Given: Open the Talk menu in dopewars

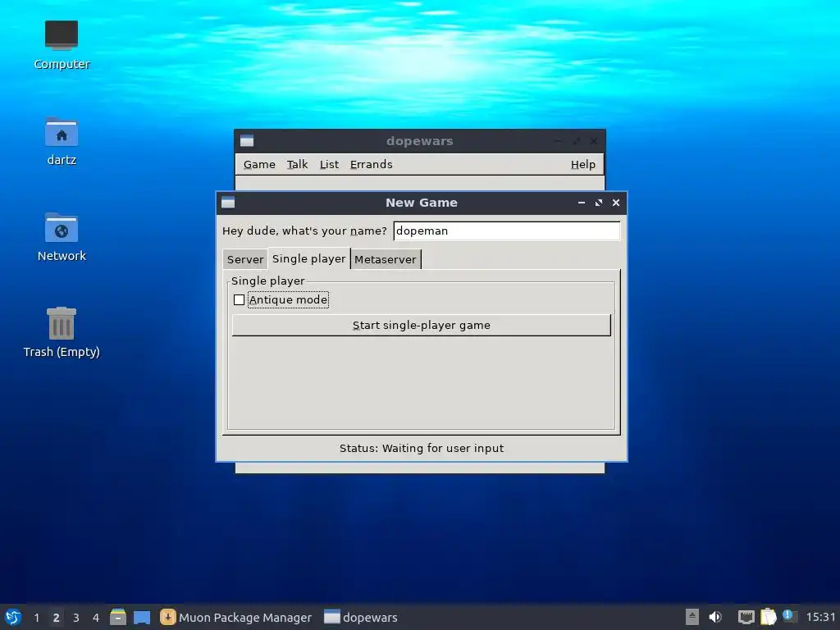Looking at the screenshot, I should (297, 164).
